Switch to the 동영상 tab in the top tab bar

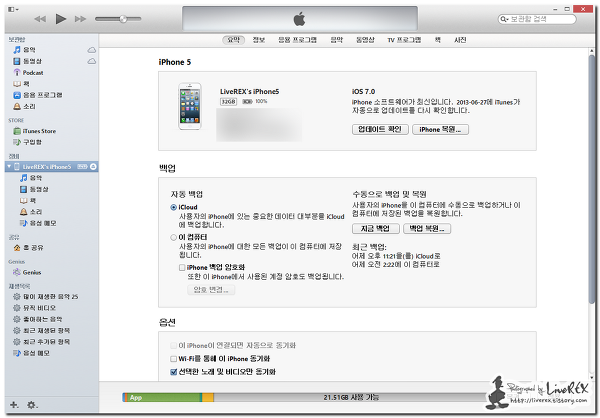click(x=365, y=40)
